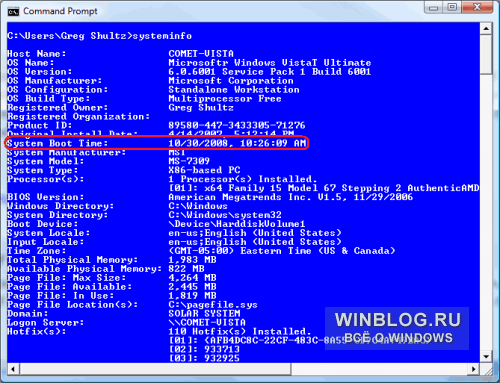Click the window resize grip corner
This screenshot has height=383, width=500.
click(x=487, y=370)
